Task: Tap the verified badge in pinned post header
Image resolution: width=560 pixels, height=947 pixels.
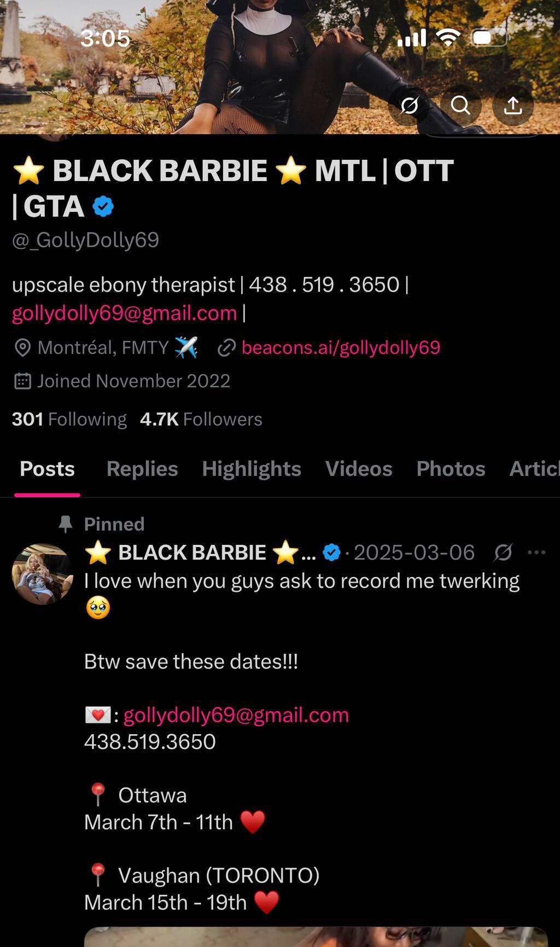Action: coord(331,553)
